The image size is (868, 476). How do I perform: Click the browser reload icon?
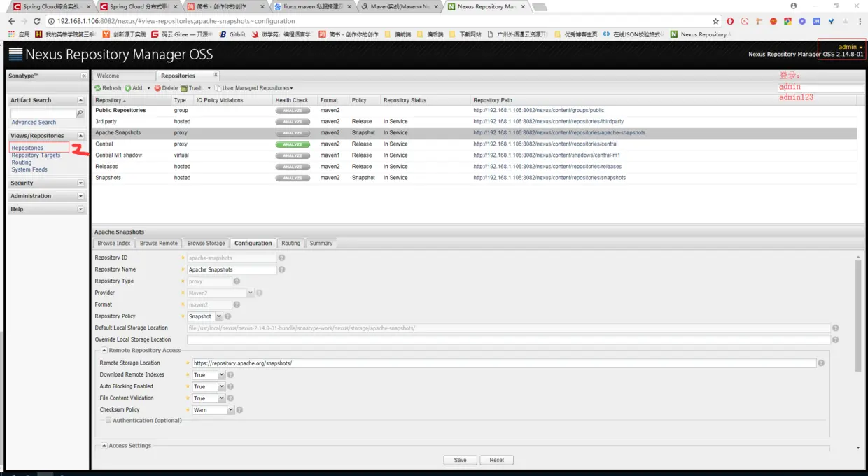pos(38,21)
